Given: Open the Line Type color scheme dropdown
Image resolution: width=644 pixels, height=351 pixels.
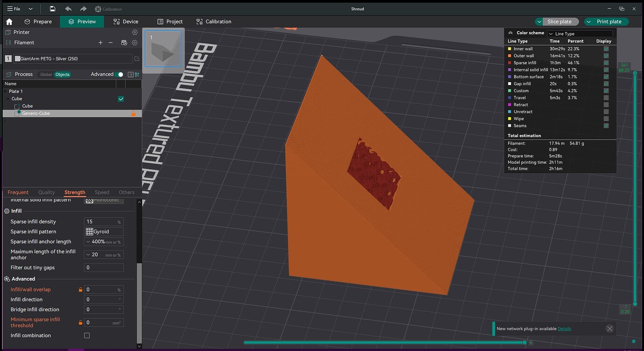Looking at the screenshot, I should pos(580,34).
